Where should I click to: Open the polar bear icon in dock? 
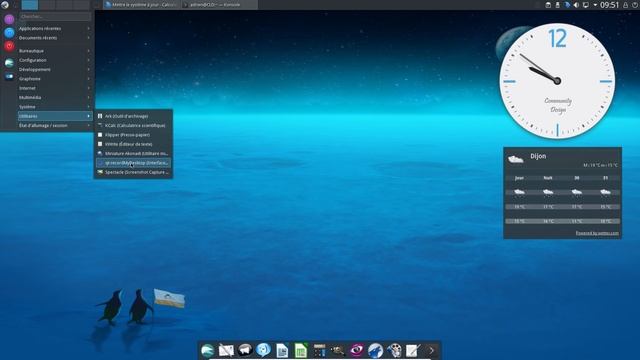(245, 350)
